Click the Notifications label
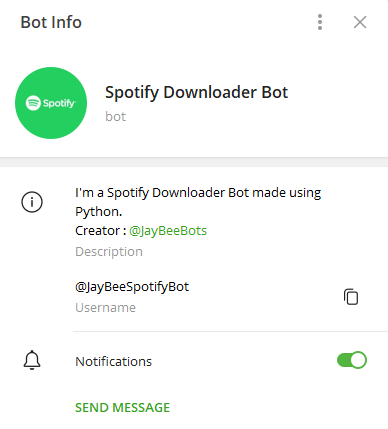 [113, 361]
